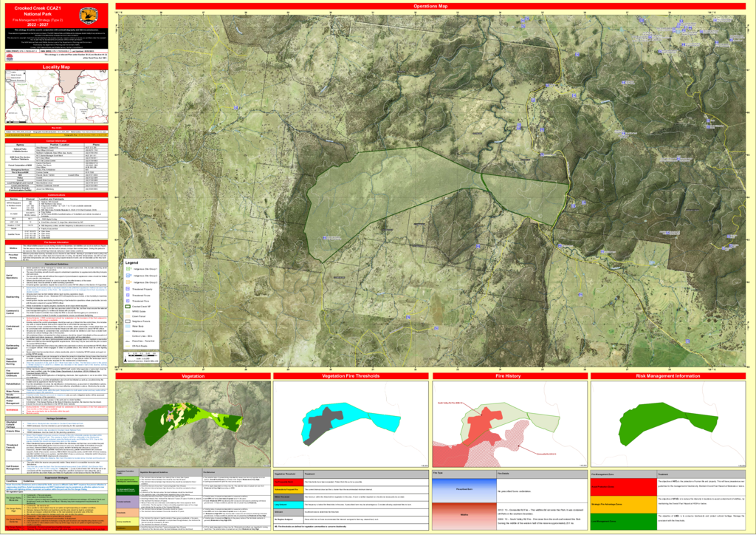Image resolution: width=756 pixels, height=535 pixels.
Task: Click the Communications table header
Action: point(56,195)
